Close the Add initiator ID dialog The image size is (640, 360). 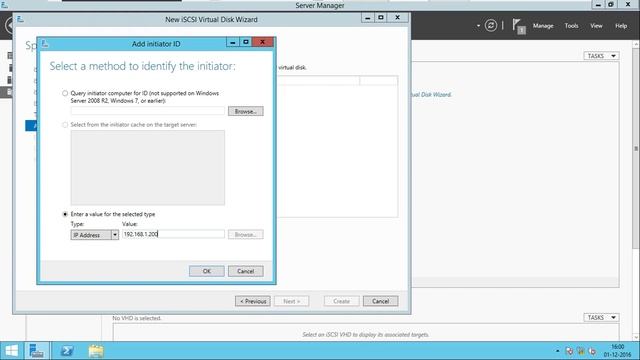click(262, 42)
